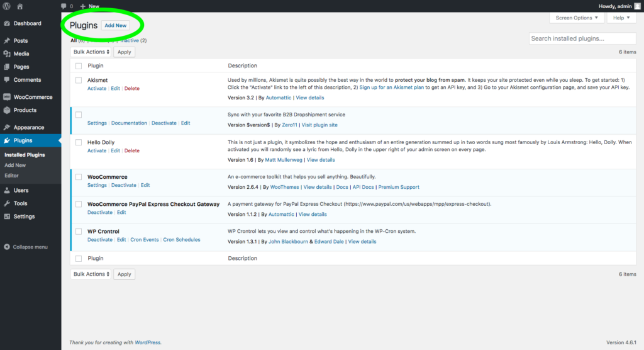Check the Akismet plugin checkbox
Image resolution: width=644 pixels, height=350 pixels.
pos(79,80)
